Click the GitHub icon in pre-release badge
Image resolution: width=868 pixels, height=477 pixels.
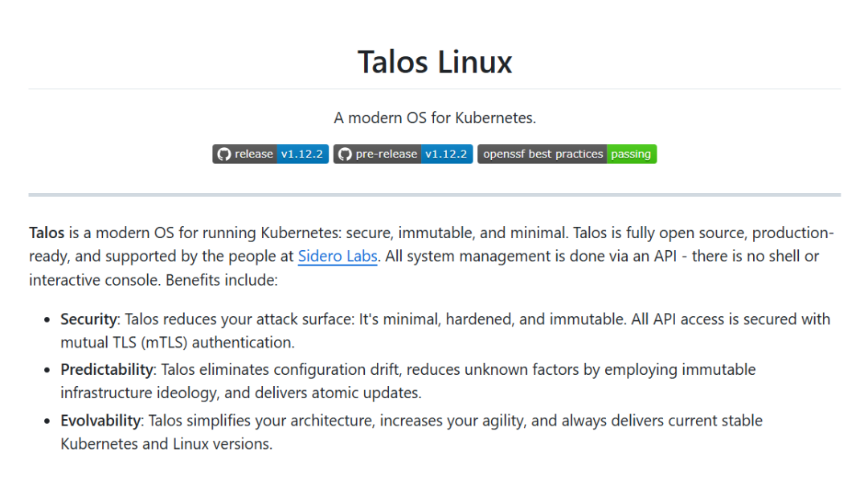(x=345, y=154)
